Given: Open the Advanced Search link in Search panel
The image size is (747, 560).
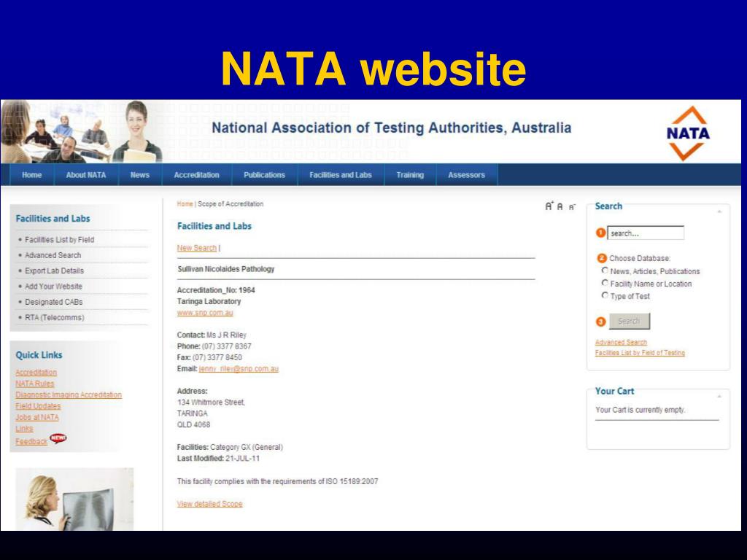Looking at the screenshot, I should [x=621, y=342].
